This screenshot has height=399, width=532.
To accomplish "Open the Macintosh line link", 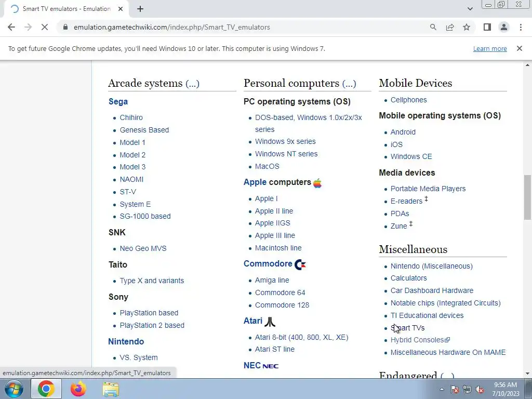I will pyautogui.click(x=278, y=248).
